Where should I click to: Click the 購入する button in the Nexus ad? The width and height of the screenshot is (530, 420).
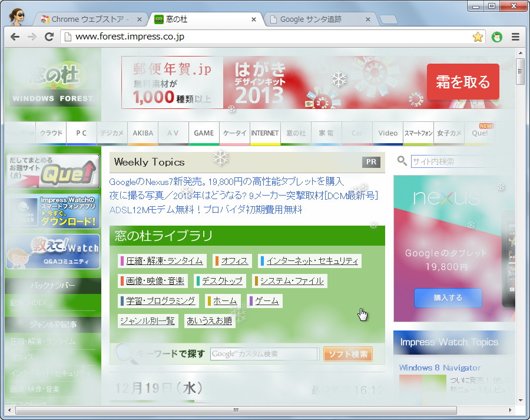[448, 299]
